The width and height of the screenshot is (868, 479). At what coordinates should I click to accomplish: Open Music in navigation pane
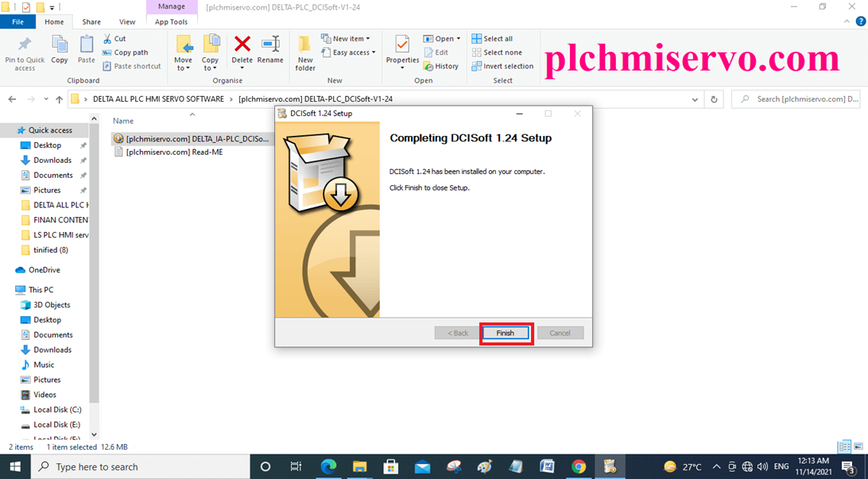click(37, 365)
